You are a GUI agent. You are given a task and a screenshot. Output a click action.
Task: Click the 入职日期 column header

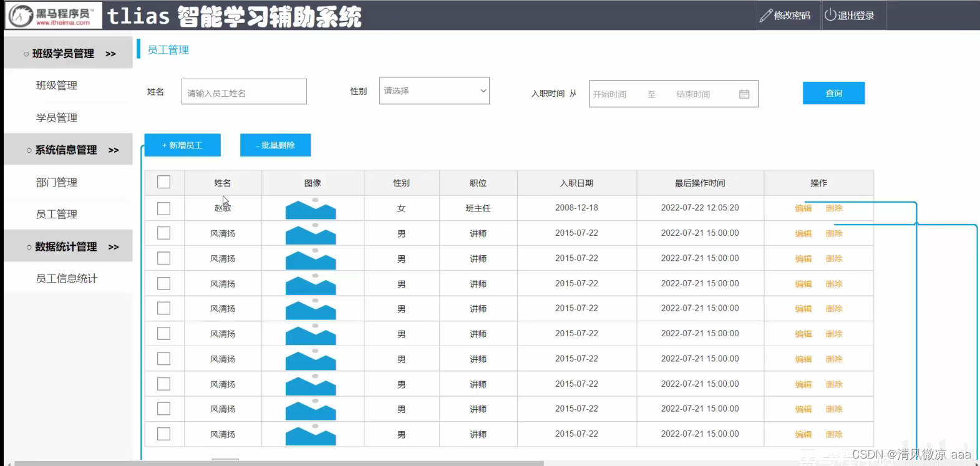click(x=576, y=183)
